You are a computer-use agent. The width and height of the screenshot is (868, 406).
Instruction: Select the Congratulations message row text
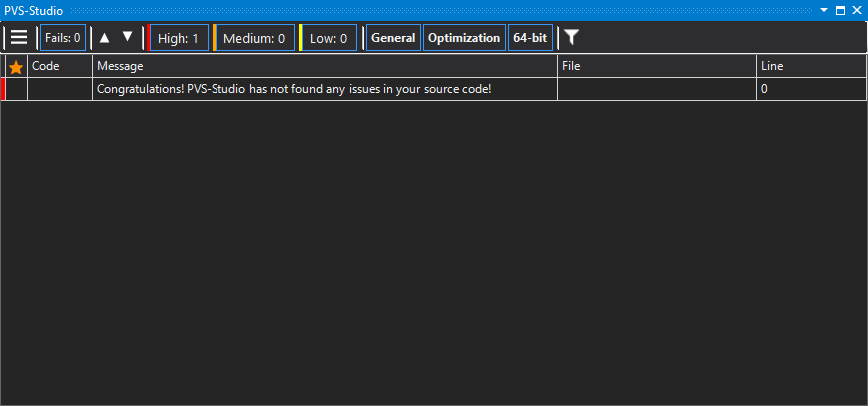point(294,89)
